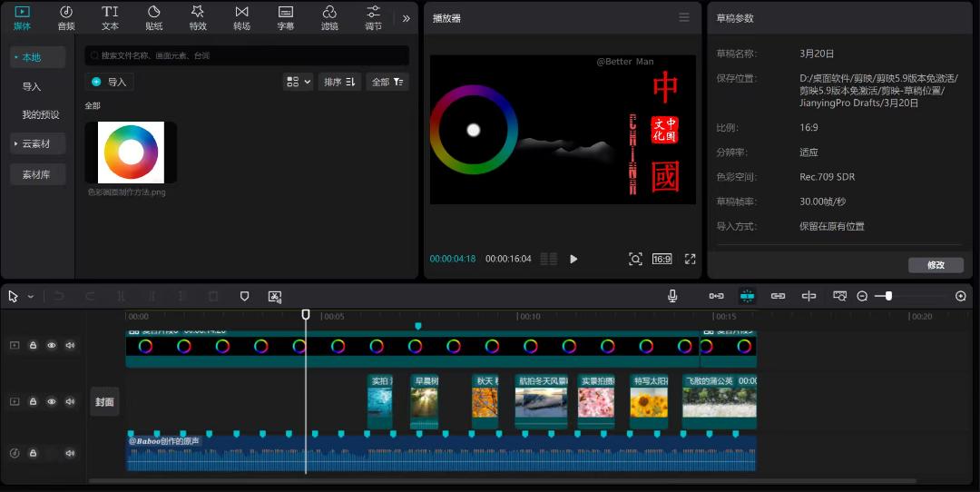Click the fullscreen icon in the player
980x492 pixels.
tap(690, 259)
